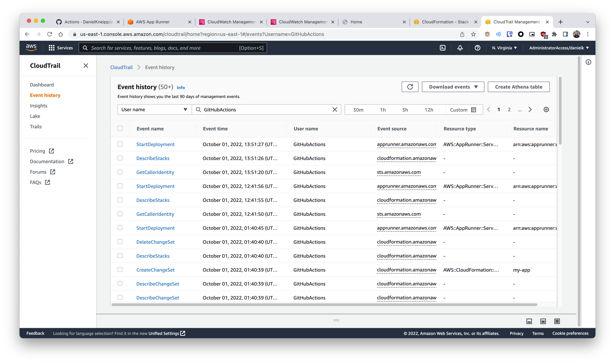Refresh the event history list
Screen dimensions: 615x364
point(410,87)
